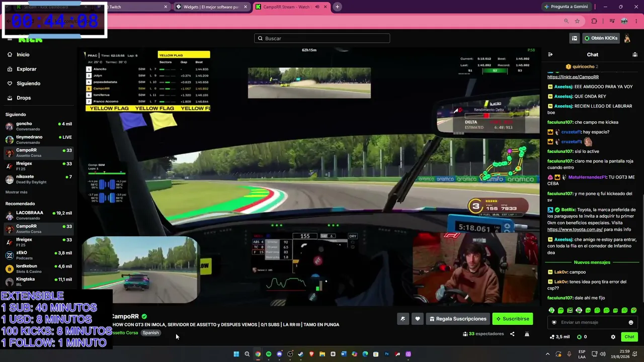Image resolution: width=644 pixels, height=362 pixels.
Task: Open OBS Studio from the taskbar
Action: coord(290,354)
